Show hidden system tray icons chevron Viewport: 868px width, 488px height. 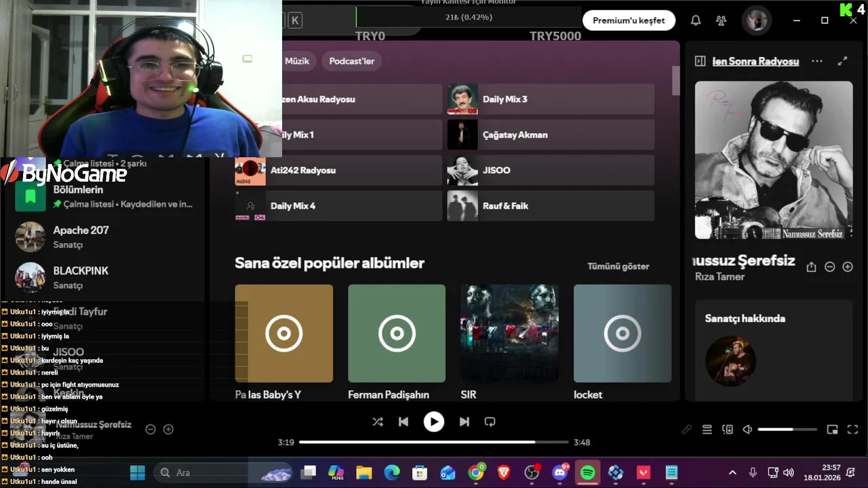click(x=732, y=472)
